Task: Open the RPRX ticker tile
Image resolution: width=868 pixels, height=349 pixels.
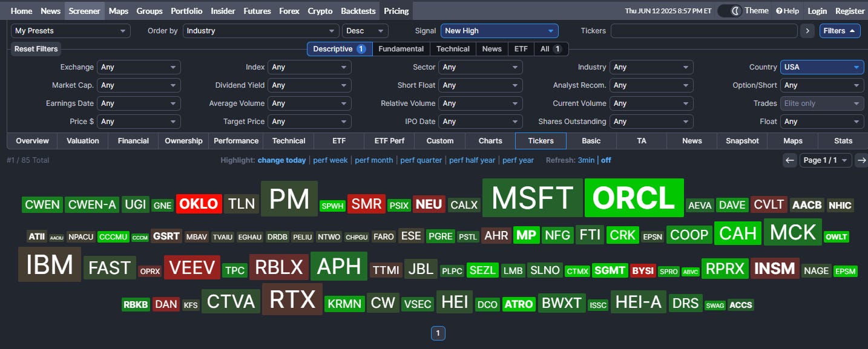Action: tap(726, 269)
